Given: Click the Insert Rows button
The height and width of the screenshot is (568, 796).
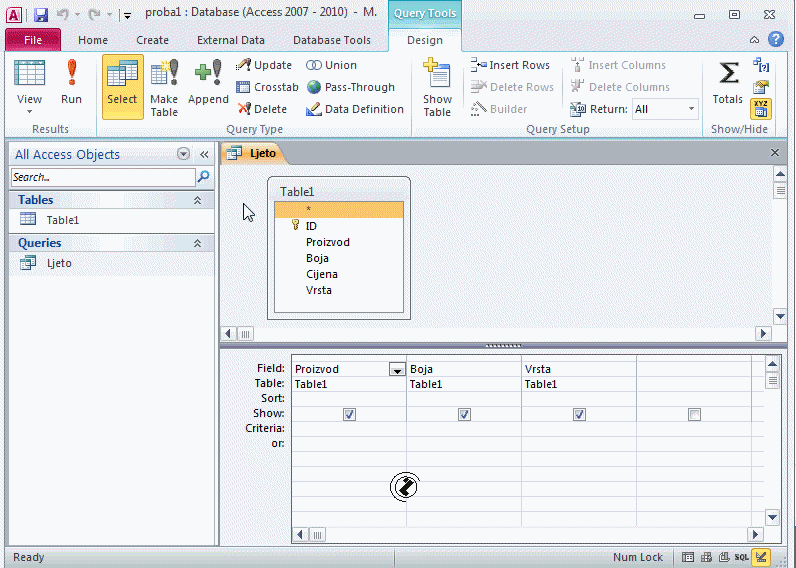Looking at the screenshot, I should pos(510,65).
